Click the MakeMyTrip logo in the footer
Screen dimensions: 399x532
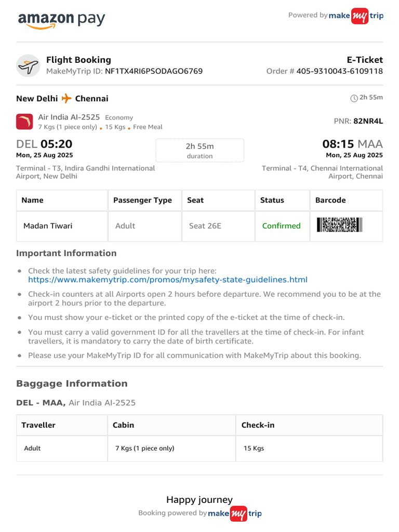tap(235, 513)
